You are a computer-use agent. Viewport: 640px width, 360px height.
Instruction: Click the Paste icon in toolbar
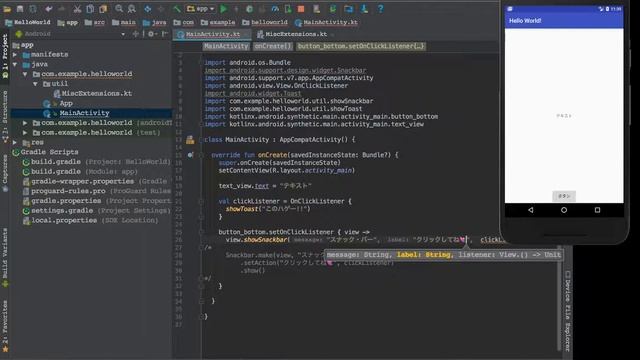[x=103, y=9]
